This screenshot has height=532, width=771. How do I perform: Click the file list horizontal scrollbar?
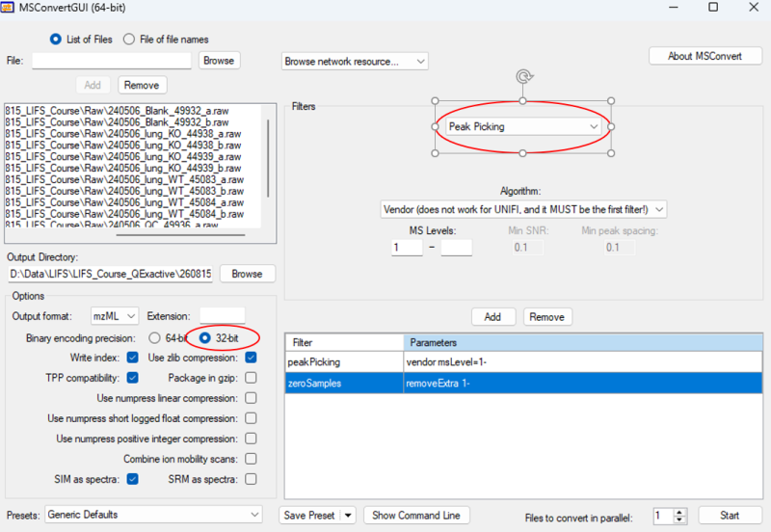click(180, 234)
